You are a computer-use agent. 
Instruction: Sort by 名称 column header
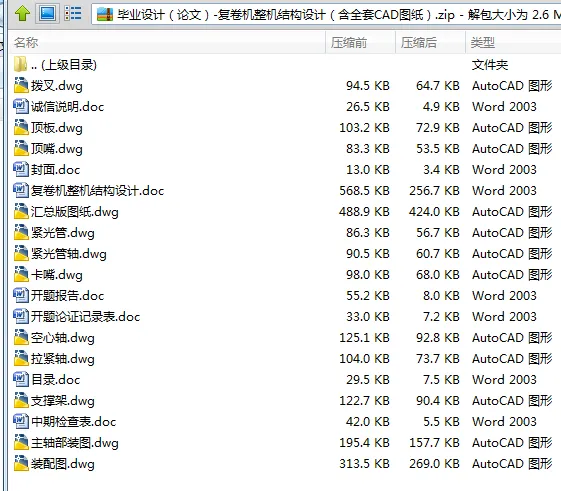point(167,43)
